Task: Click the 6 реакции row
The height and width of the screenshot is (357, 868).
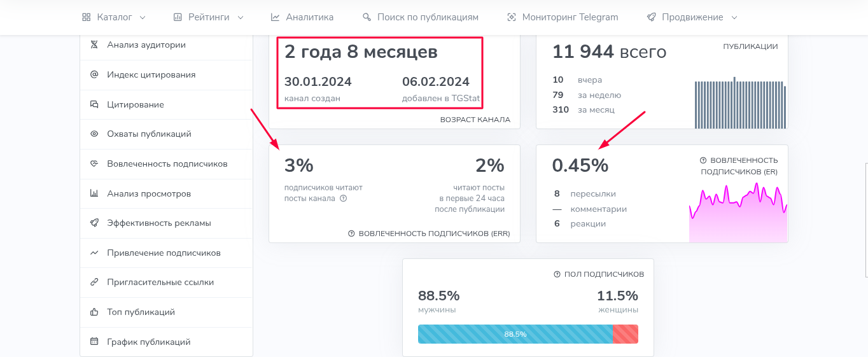Action: click(x=579, y=224)
